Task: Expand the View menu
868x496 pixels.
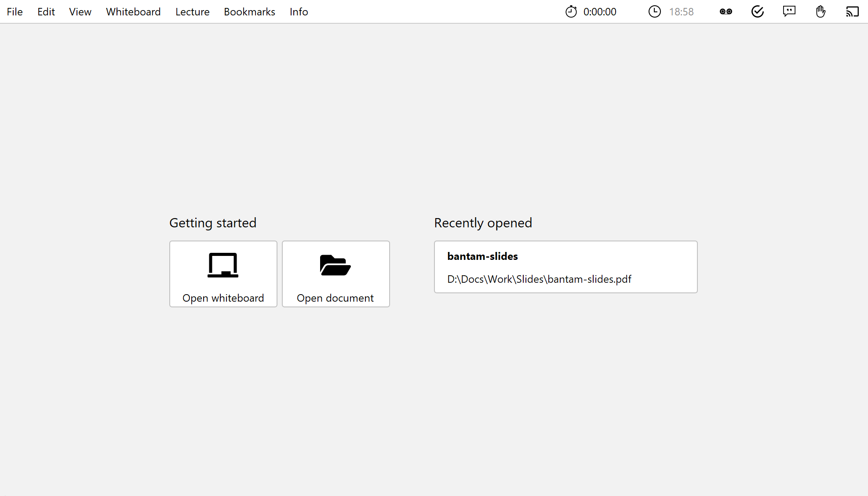Action: tap(80, 12)
